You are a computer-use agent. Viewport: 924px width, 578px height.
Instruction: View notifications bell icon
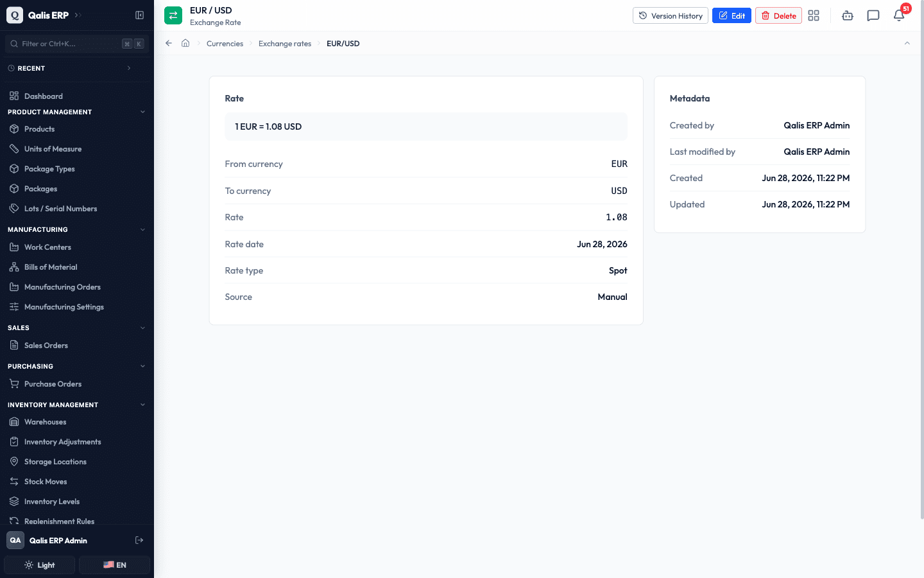[899, 15]
